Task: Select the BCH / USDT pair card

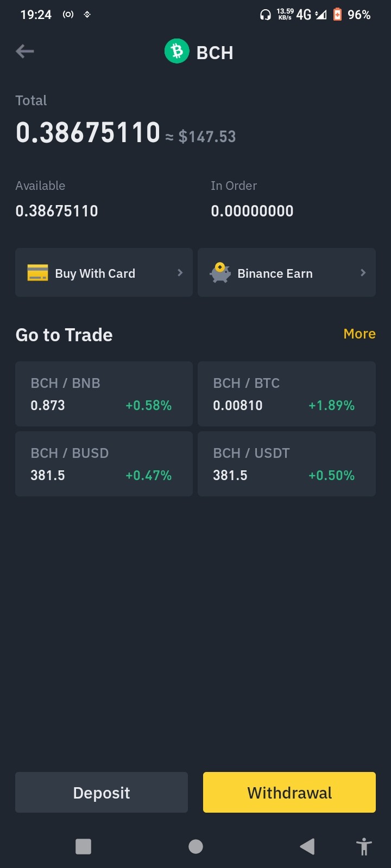Action: pyautogui.click(x=287, y=464)
